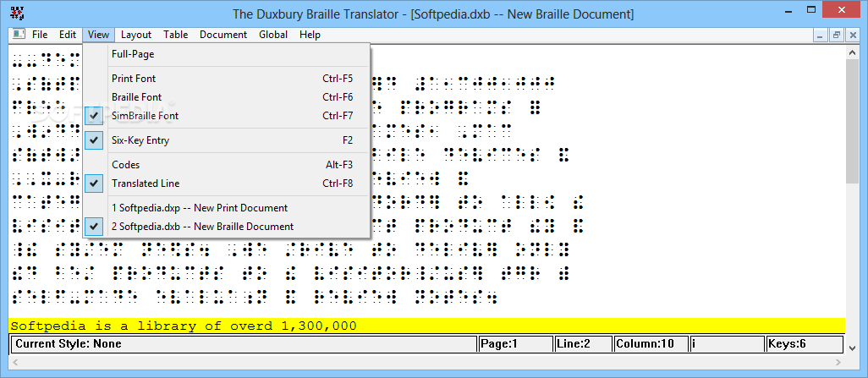The width and height of the screenshot is (868, 378).
Task: Select checked Softpedia.dxb braille document
Action: tap(227, 227)
